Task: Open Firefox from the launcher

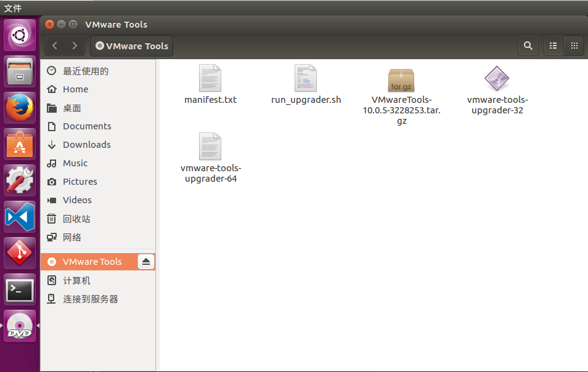Action: pyautogui.click(x=20, y=108)
